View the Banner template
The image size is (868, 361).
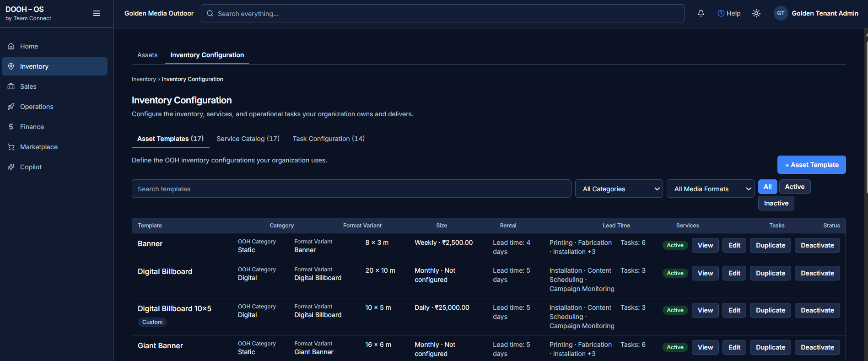point(705,245)
